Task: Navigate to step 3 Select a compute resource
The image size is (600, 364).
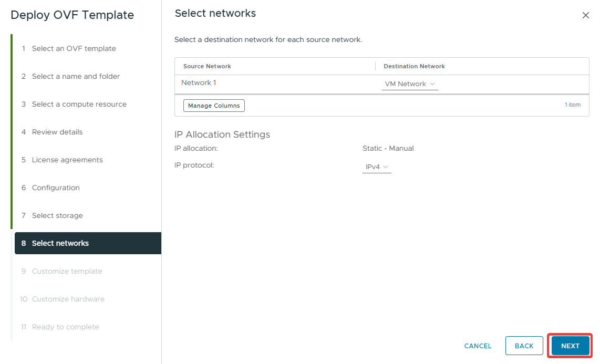Action: pos(79,104)
